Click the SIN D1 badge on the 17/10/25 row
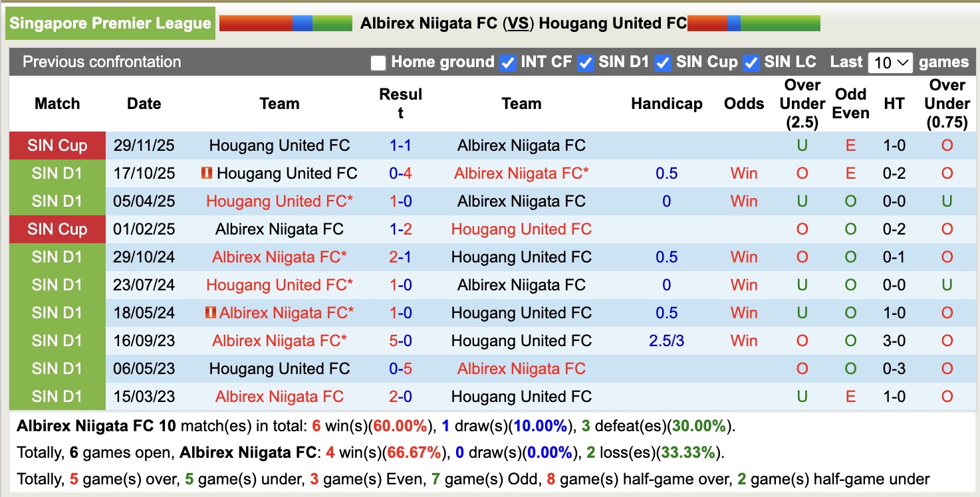980x497 pixels. [x=57, y=173]
